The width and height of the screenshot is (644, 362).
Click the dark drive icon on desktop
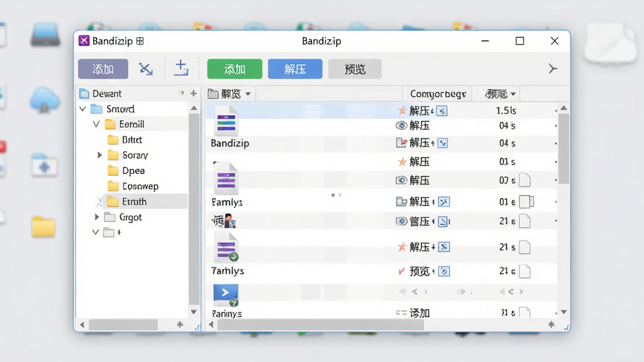(45, 35)
